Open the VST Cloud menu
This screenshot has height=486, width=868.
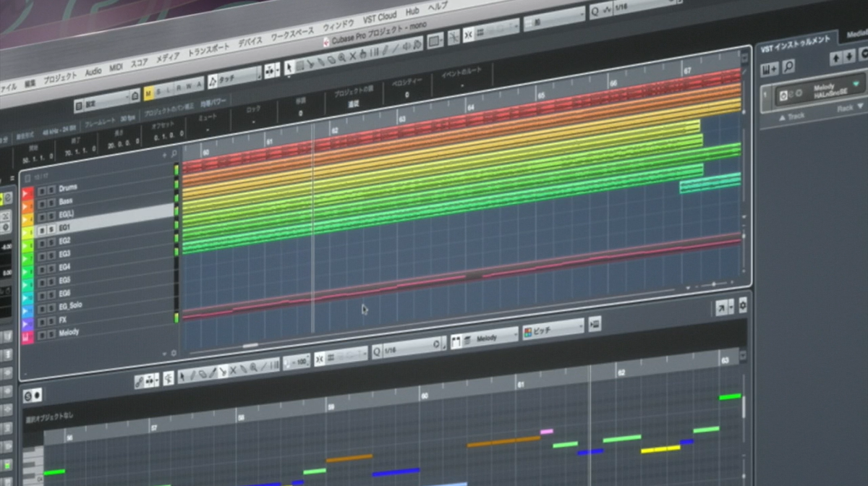click(380, 17)
